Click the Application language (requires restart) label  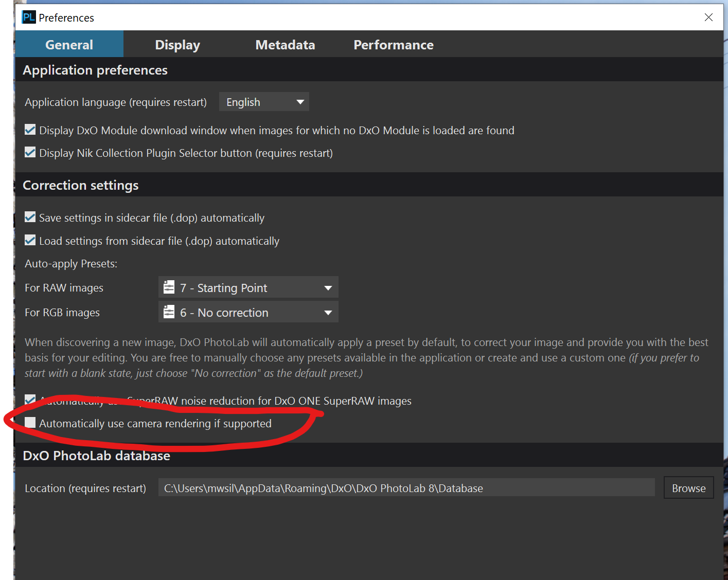coord(116,102)
